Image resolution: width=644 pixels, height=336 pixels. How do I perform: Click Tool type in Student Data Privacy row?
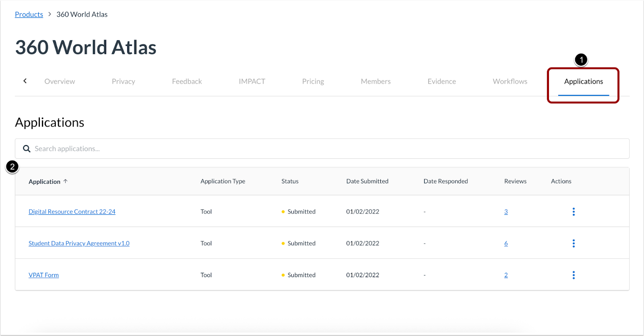tap(206, 243)
